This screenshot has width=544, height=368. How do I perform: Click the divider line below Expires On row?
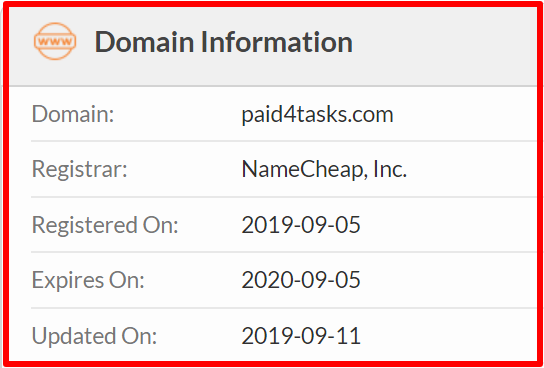pos(283,308)
